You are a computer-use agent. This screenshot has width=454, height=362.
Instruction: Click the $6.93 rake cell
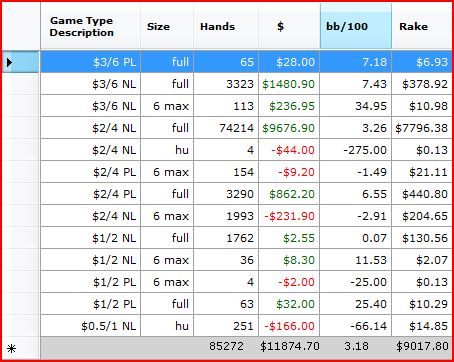(422, 62)
